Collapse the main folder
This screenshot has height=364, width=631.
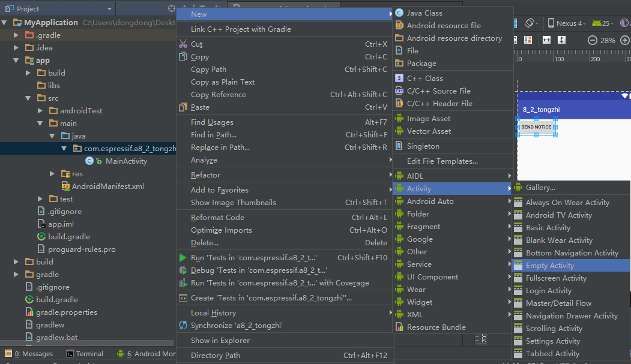[x=40, y=124]
